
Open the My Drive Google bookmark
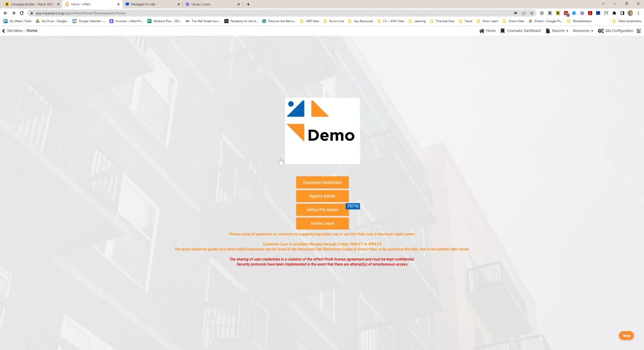click(52, 21)
